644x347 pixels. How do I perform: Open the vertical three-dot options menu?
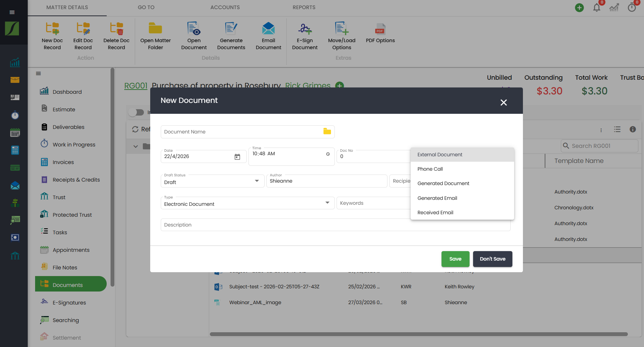[601, 130]
